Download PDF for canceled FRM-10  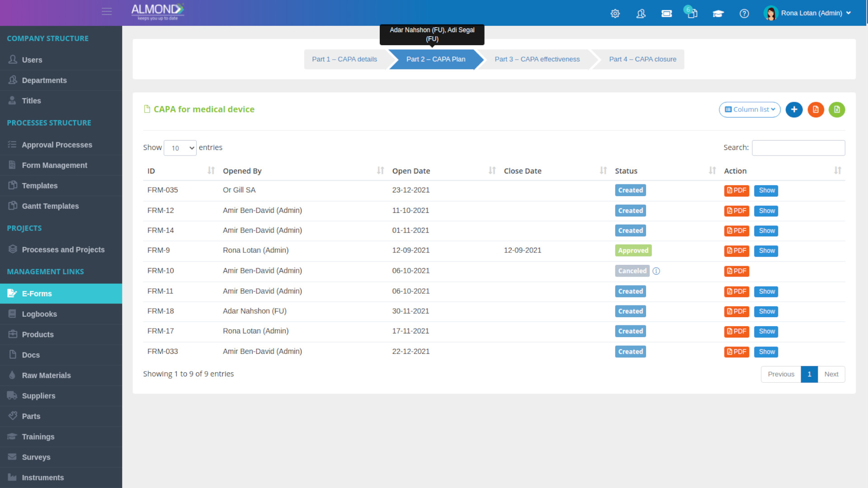click(x=736, y=271)
